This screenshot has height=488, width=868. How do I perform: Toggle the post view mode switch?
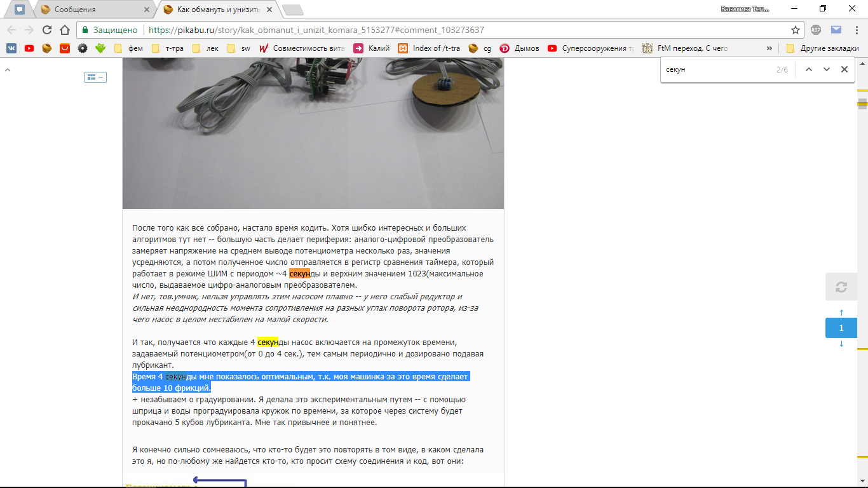pyautogui.click(x=95, y=77)
